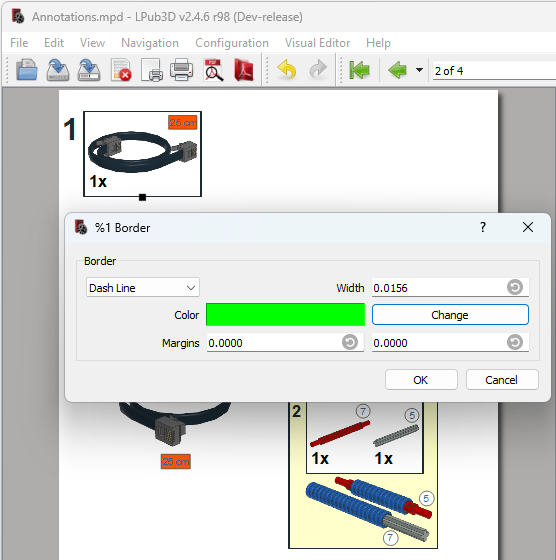Click the yellow Undo arrow
The height and width of the screenshot is (560, 556).
pos(287,69)
